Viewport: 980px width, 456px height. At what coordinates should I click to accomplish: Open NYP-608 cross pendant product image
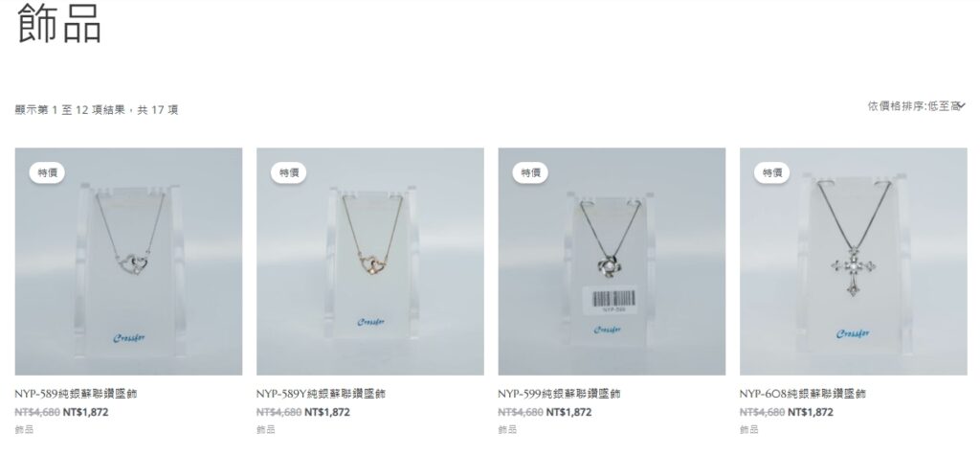pos(853,262)
